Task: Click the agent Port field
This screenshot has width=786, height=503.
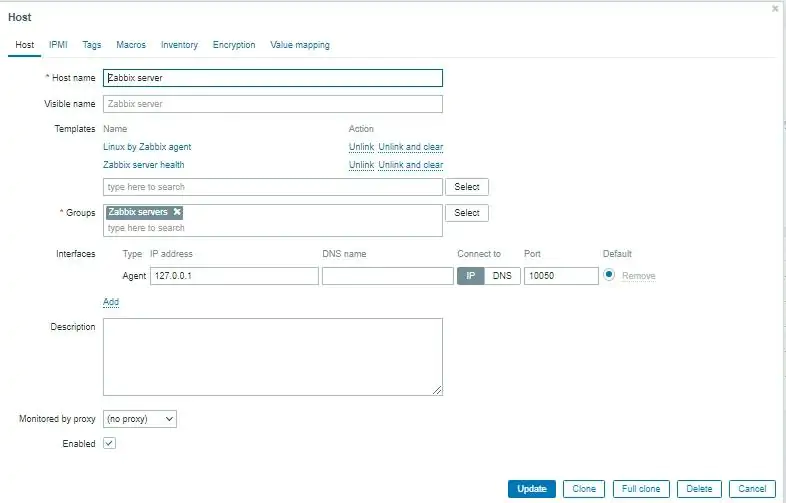Action: click(561, 276)
